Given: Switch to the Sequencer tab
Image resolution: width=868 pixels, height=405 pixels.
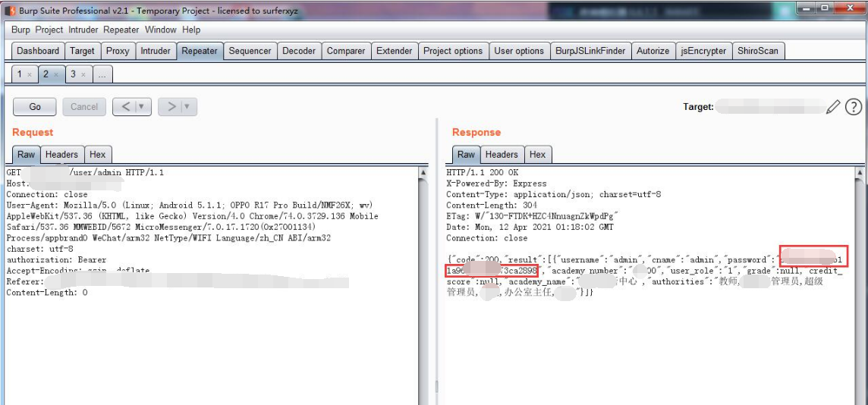Looking at the screenshot, I should click(x=250, y=51).
